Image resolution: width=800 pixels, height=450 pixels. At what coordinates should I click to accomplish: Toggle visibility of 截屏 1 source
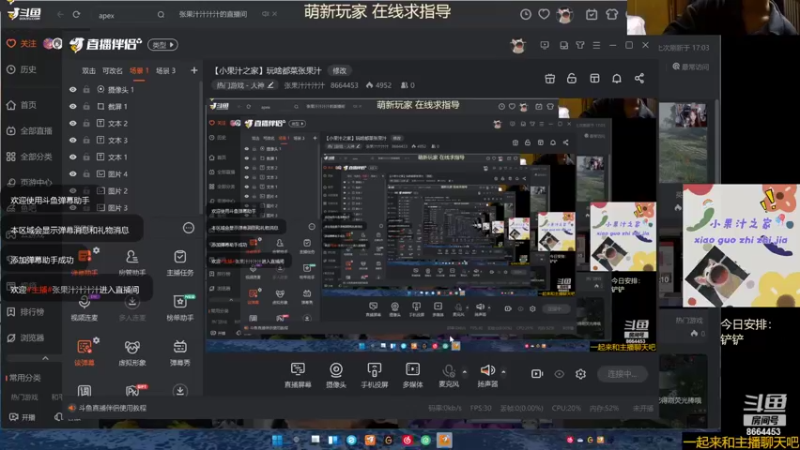point(73,107)
